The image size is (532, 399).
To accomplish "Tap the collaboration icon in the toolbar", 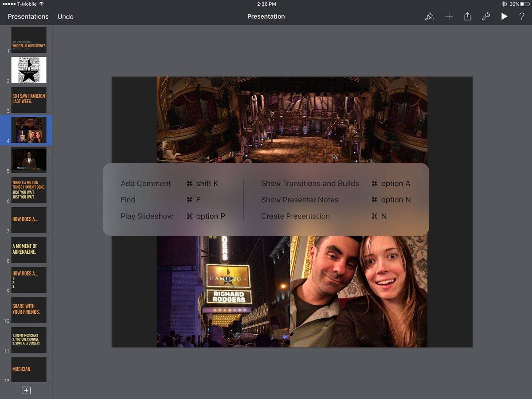I will (x=429, y=16).
